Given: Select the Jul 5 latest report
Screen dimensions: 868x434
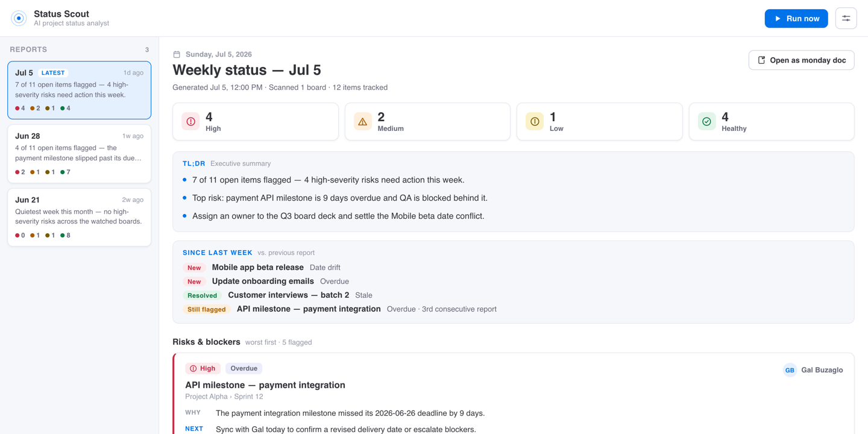Looking at the screenshot, I should 79,90.
